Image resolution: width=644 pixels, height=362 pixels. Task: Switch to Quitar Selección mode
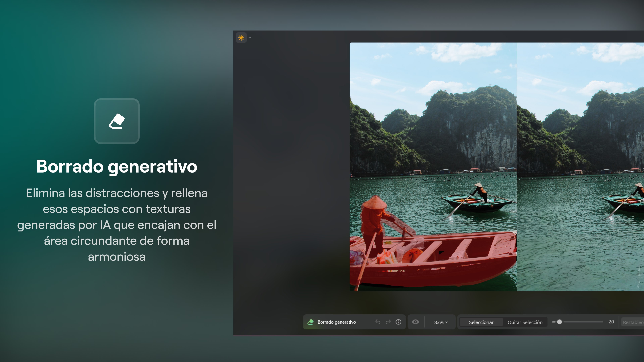tap(525, 322)
